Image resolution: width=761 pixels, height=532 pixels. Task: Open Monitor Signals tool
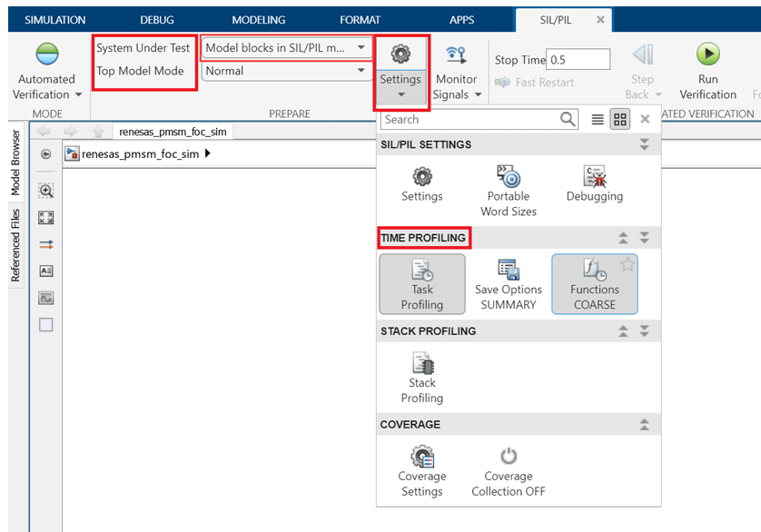coord(456,54)
